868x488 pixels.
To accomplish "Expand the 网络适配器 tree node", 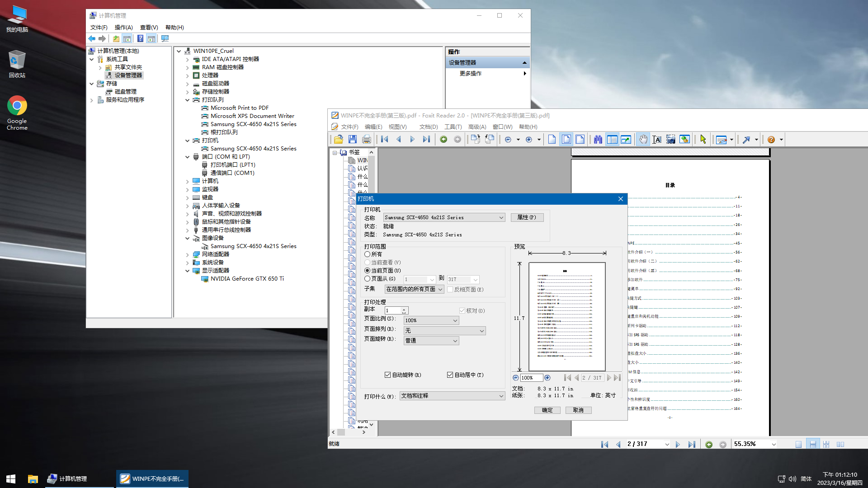I will [x=187, y=254].
